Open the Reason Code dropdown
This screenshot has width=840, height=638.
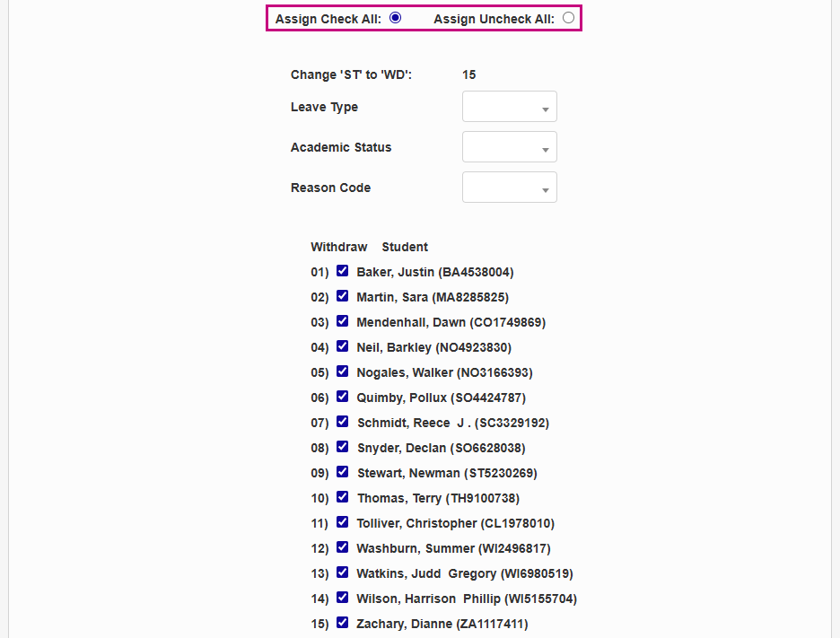tap(509, 188)
